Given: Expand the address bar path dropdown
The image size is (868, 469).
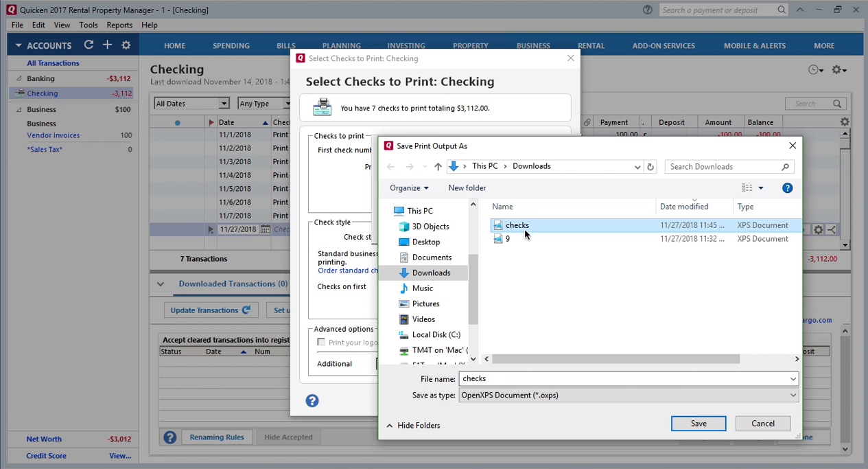Looking at the screenshot, I should 637,167.
